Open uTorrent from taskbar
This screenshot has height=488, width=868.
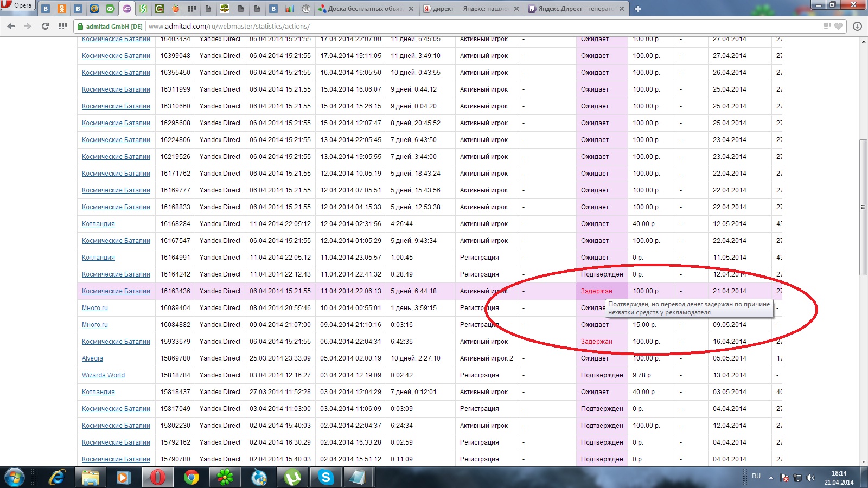tap(292, 478)
